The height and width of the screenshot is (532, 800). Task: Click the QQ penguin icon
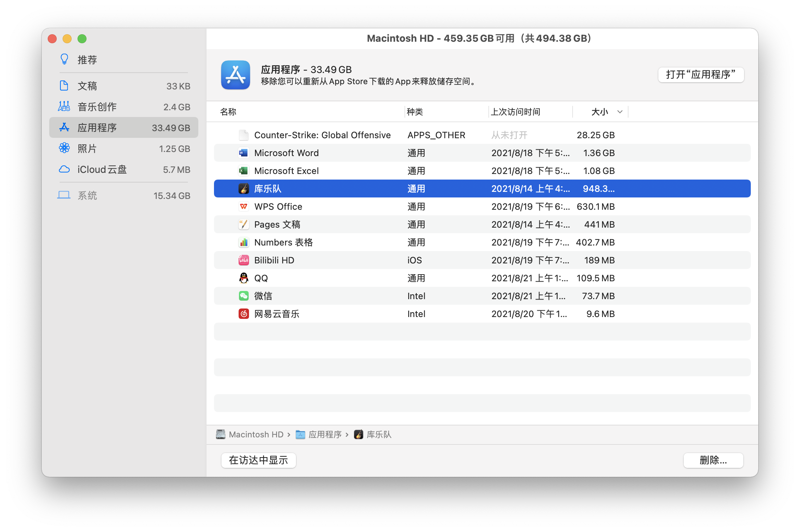click(243, 278)
